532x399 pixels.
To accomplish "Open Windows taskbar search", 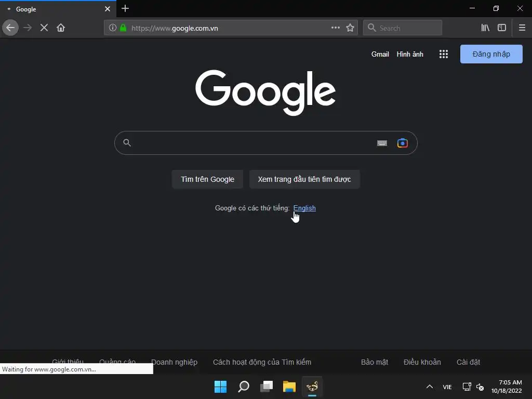I will (244, 387).
